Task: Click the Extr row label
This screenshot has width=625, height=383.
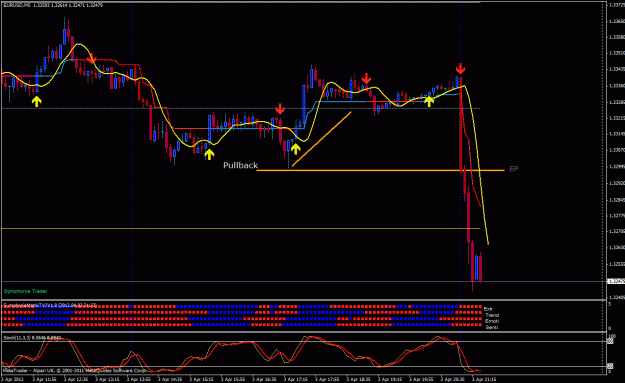Action: tap(488, 309)
